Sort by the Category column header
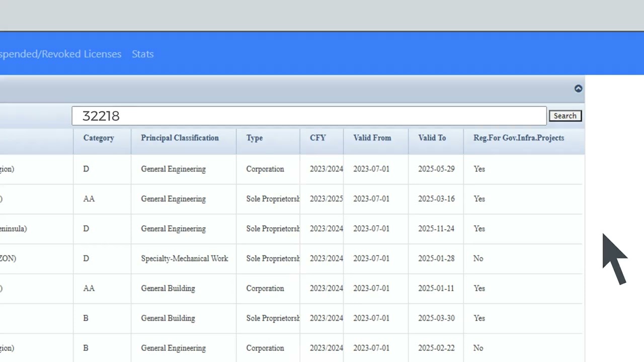 tap(99, 138)
